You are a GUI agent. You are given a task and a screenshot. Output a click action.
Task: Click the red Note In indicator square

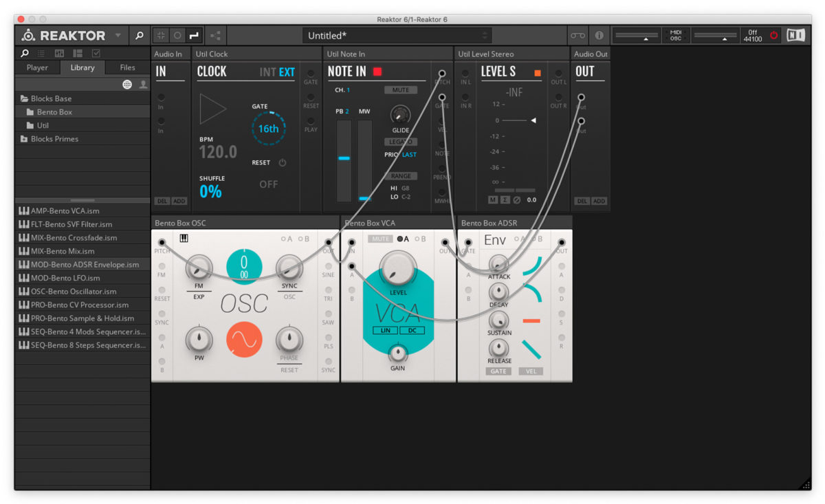click(377, 72)
